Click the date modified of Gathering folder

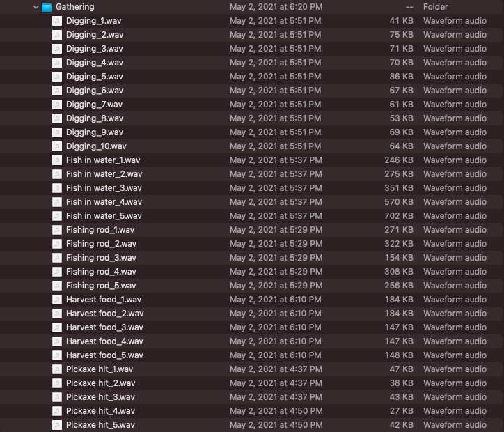coord(276,7)
